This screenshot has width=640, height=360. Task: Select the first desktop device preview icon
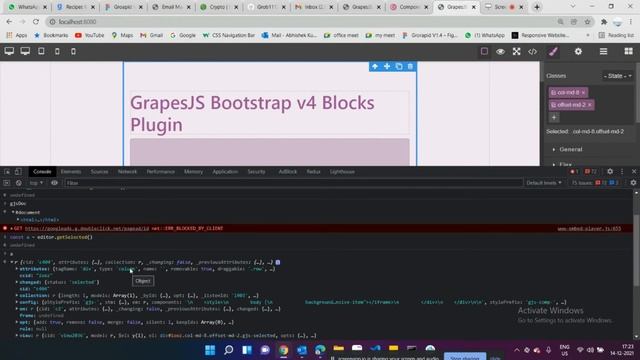tap(9, 51)
